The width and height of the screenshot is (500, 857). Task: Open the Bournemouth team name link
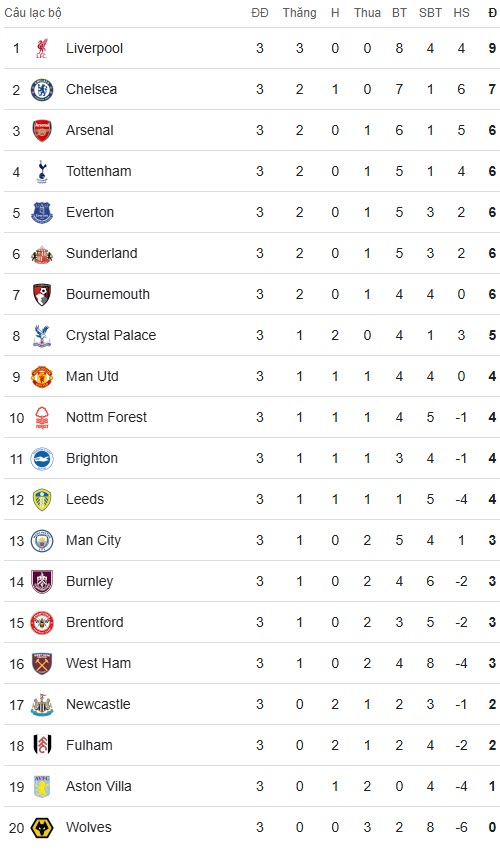coord(108,294)
